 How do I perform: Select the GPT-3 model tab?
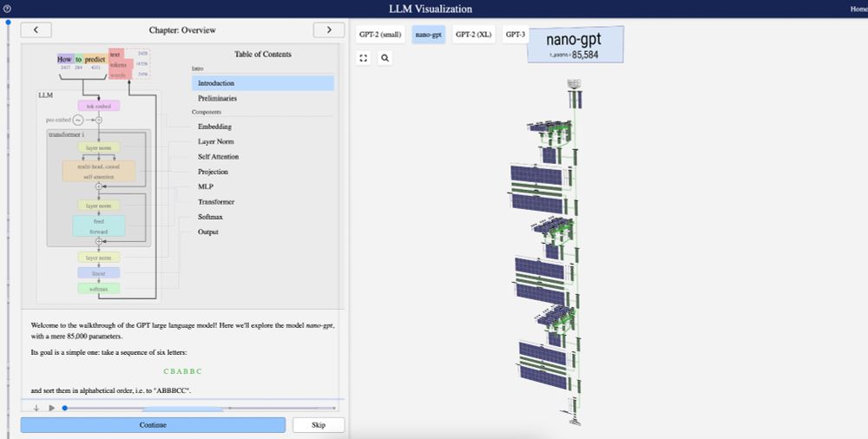pyautogui.click(x=515, y=35)
